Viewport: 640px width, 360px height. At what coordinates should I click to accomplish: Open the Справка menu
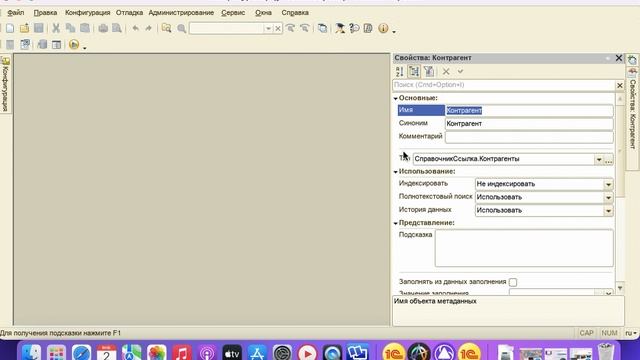[295, 13]
